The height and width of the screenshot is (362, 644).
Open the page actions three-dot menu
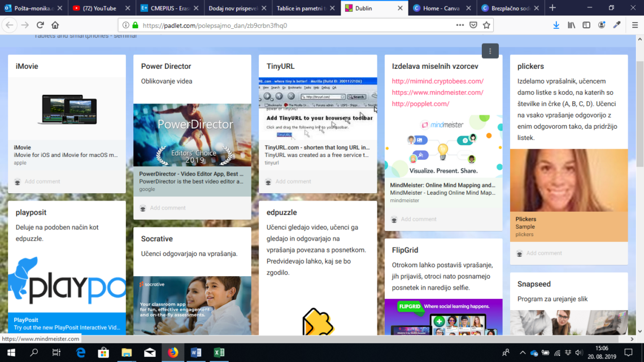(460, 25)
